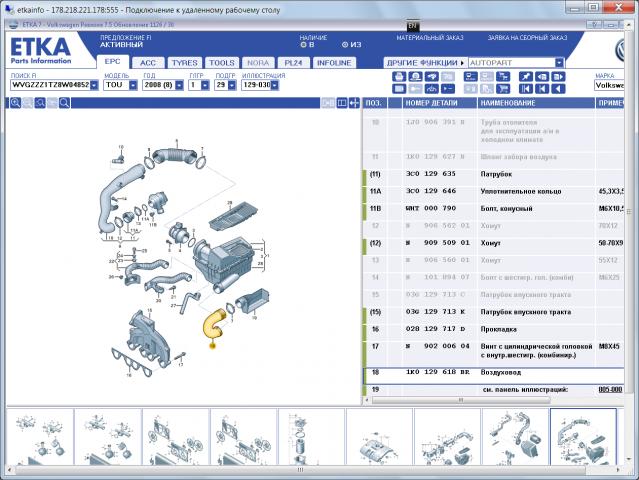Switch to the EPC tab
The height and width of the screenshot is (480, 639).
[x=112, y=62]
